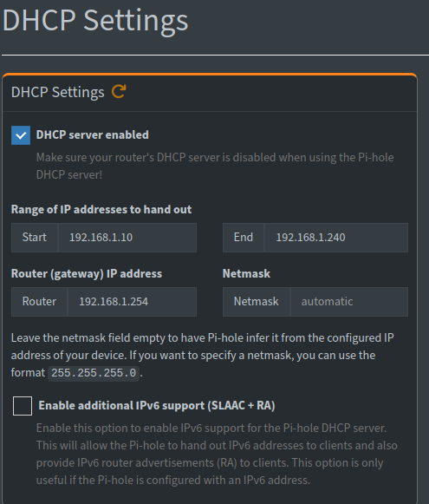Click the Start addon label

point(35,238)
